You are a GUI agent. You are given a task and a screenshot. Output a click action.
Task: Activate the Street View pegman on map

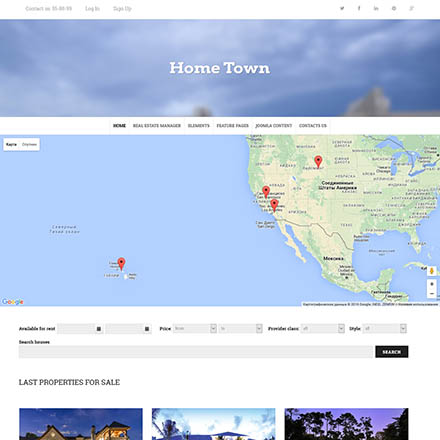[x=432, y=271]
